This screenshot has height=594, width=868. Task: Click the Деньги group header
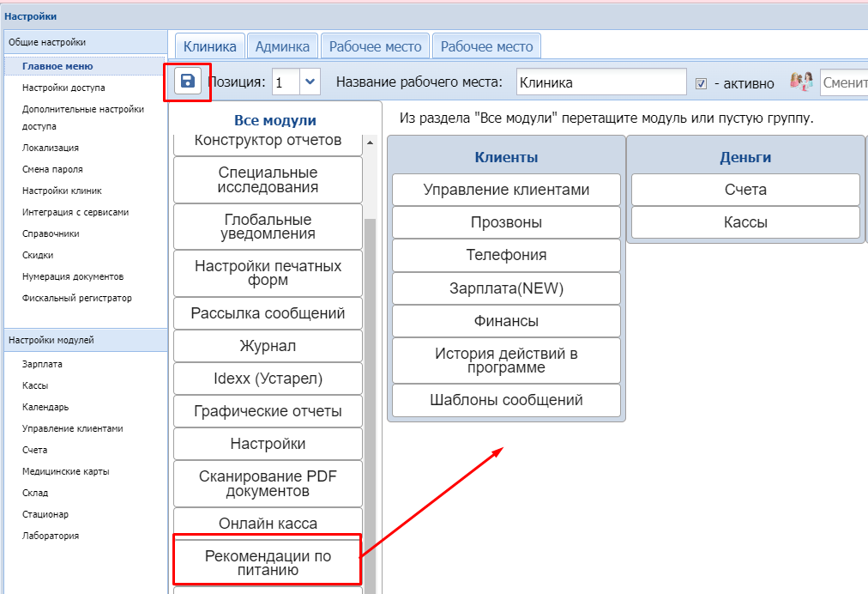coord(745,157)
